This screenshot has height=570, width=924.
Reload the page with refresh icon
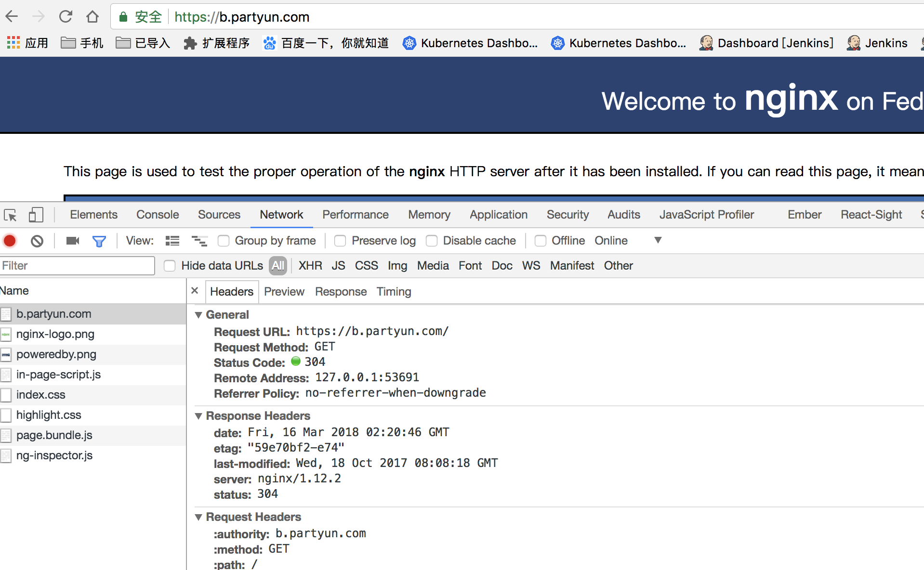coord(66,17)
